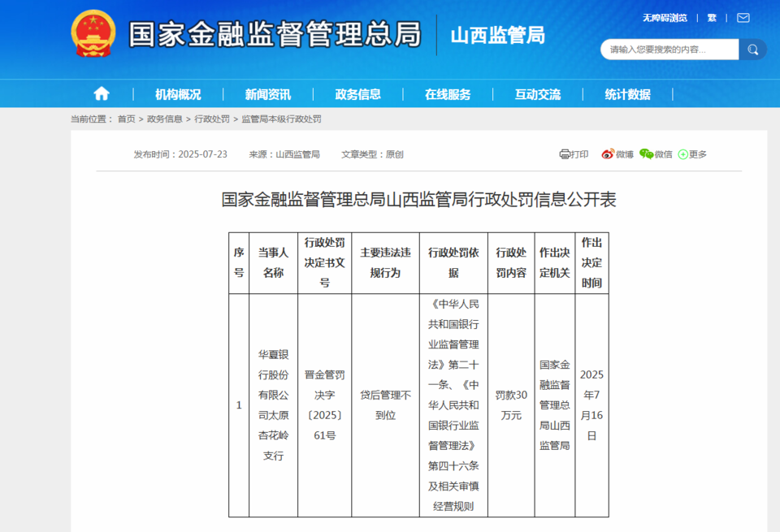Image resolution: width=780 pixels, height=532 pixels.
Task: Click the 华夏银行 party name cell
Action: [x=273, y=404]
